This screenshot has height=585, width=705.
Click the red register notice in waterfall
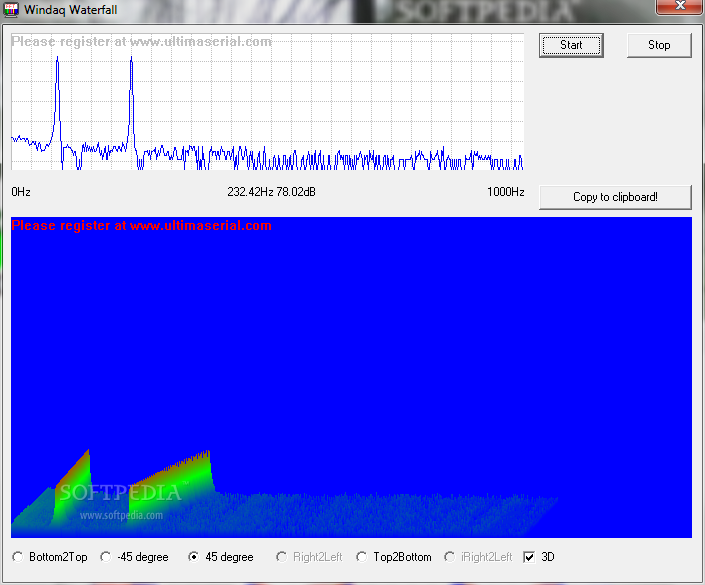(x=142, y=225)
